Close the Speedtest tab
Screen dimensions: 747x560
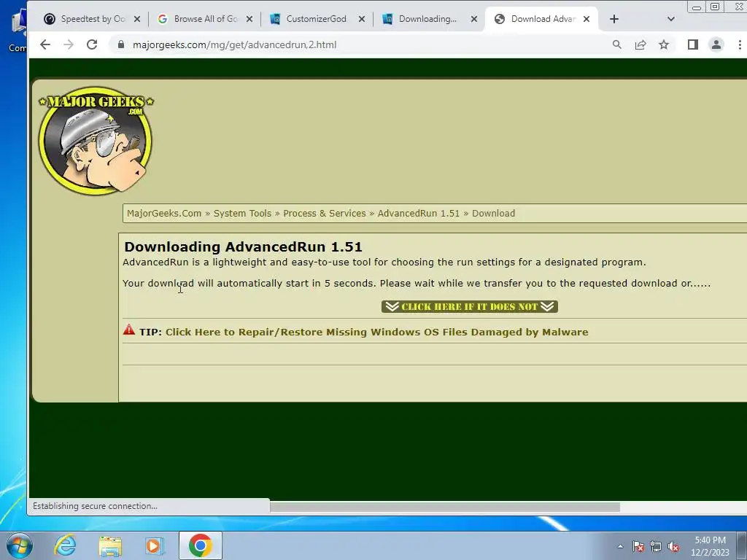[137, 19]
